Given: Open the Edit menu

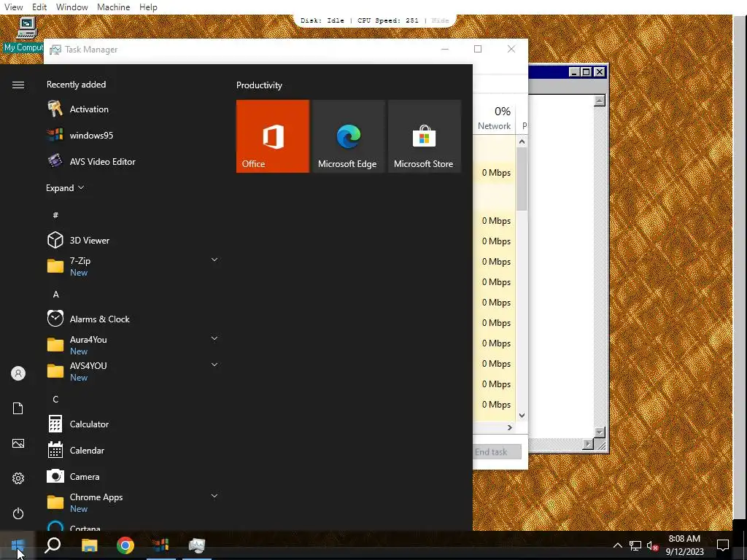Looking at the screenshot, I should point(39,7).
